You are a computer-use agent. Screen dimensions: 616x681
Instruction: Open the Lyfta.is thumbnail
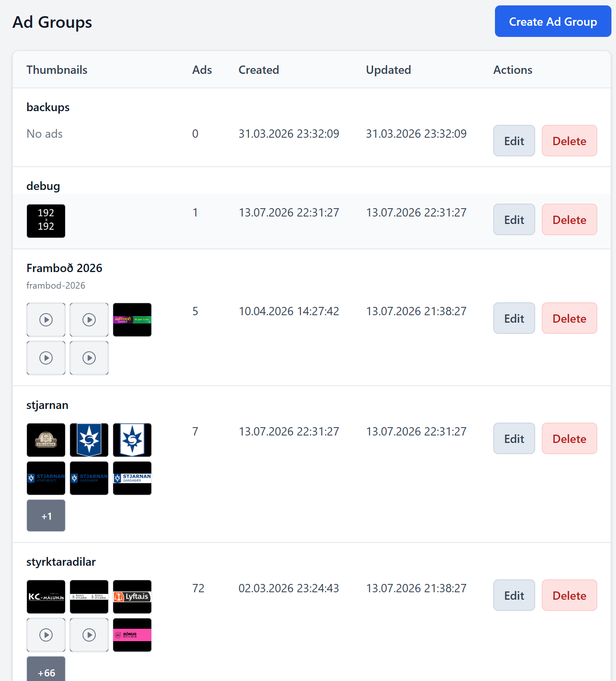coord(132,597)
